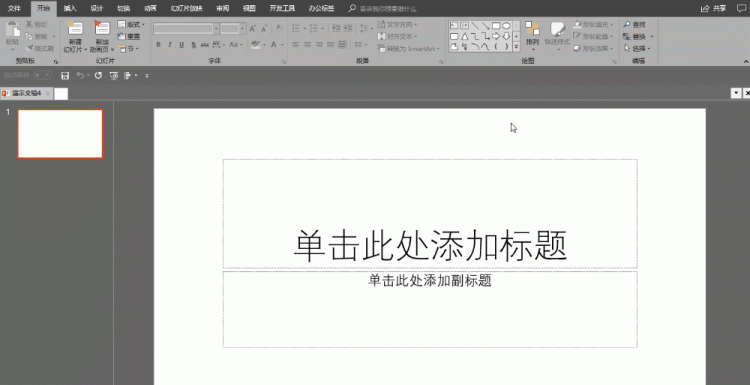The image size is (750, 385).
Task: Click the Clear Formatting icon
Action: 280,29
